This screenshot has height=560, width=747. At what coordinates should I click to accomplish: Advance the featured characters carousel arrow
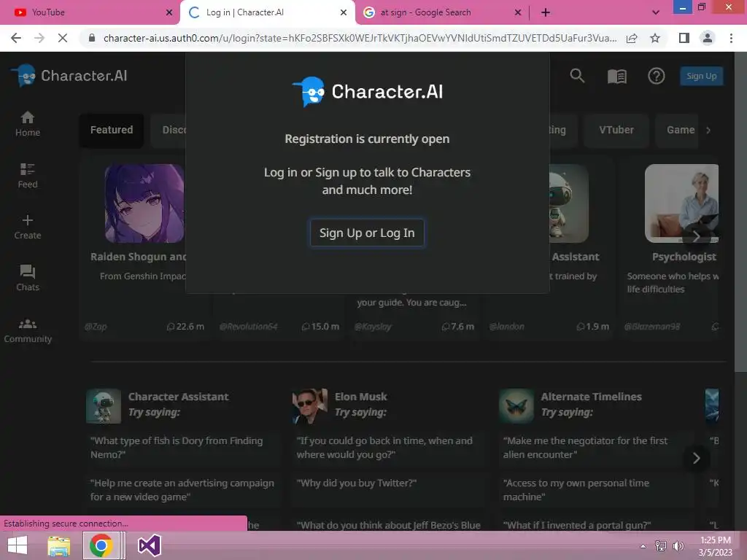coord(696,236)
